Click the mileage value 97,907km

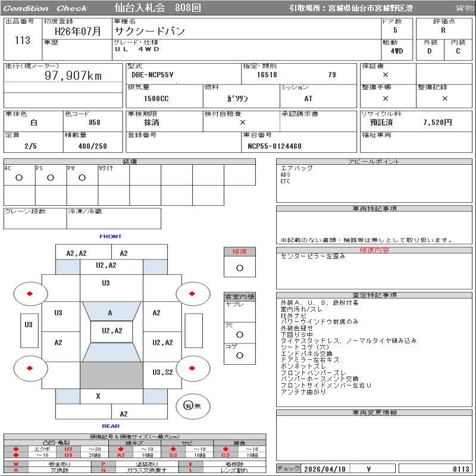click(73, 76)
